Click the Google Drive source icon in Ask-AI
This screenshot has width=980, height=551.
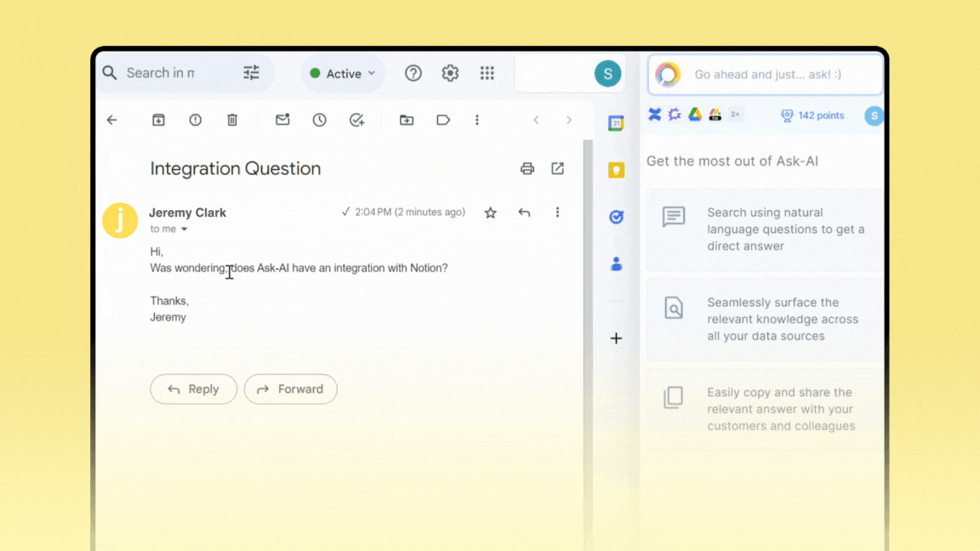pyautogui.click(x=695, y=114)
